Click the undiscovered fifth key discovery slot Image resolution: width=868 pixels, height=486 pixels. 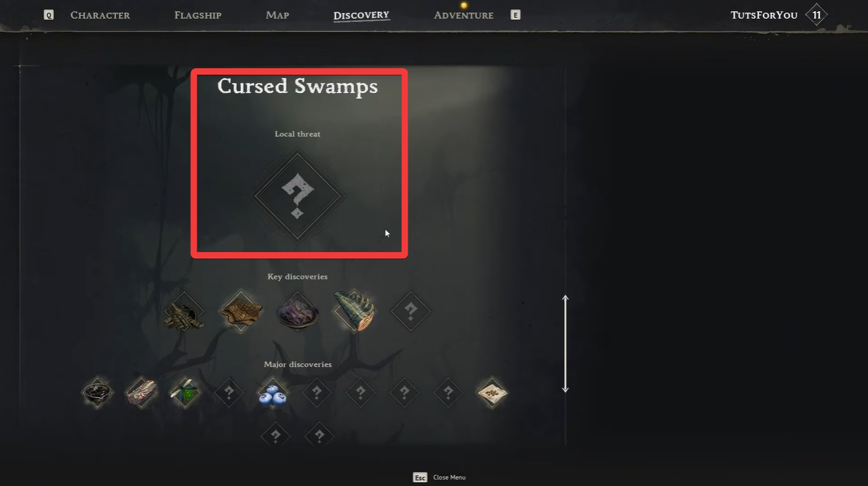(x=411, y=312)
